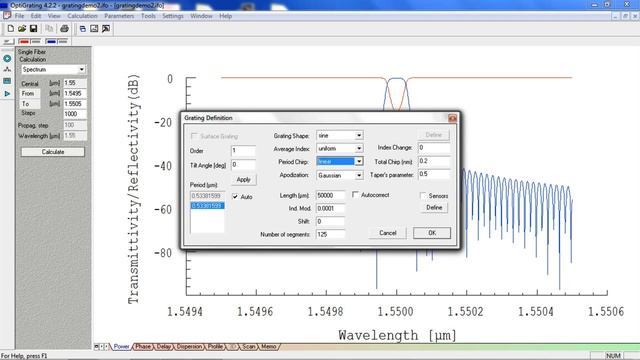The image size is (640, 360).
Task: Click the Tilt Angle input field
Action: pos(243,165)
